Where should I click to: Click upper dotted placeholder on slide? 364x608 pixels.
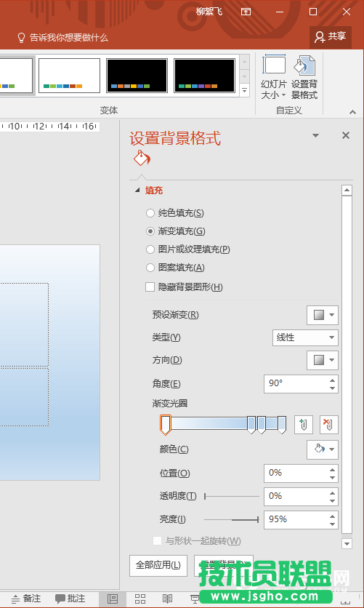(24, 324)
